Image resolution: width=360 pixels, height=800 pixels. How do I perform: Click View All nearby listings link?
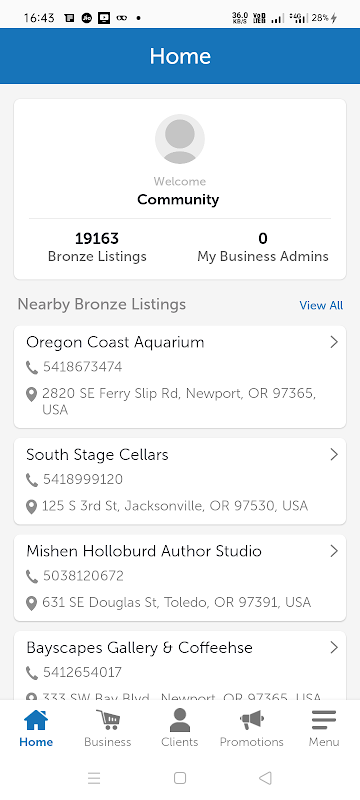click(321, 306)
